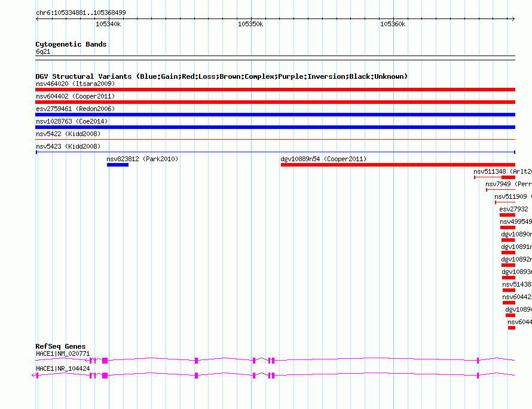Select the thin red line under nsv7949
The image size is (532, 409).
[x=500, y=190]
